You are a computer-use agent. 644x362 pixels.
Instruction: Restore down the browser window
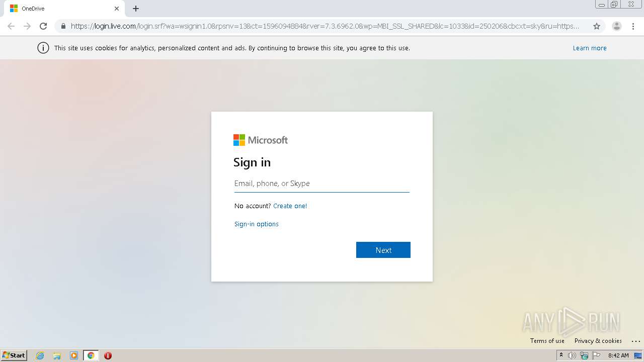pyautogui.click(x=614, y=4)
